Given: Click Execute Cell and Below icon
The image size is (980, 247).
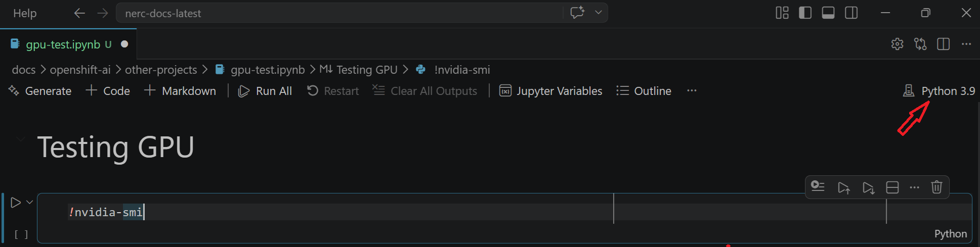Looking at the screenshot, I should pyautogui.click(x=868, y=188).
